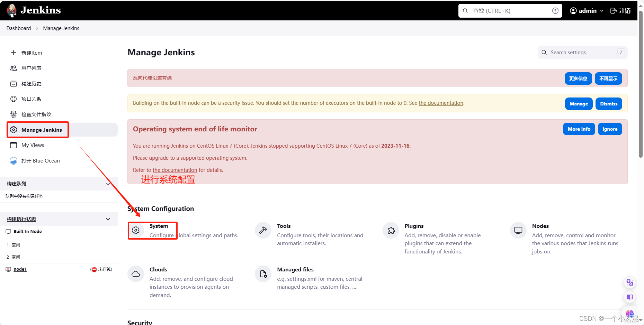Click the Nodes monitor icon
The width and height of the screenshot is (644, 325).
[518, 230]
